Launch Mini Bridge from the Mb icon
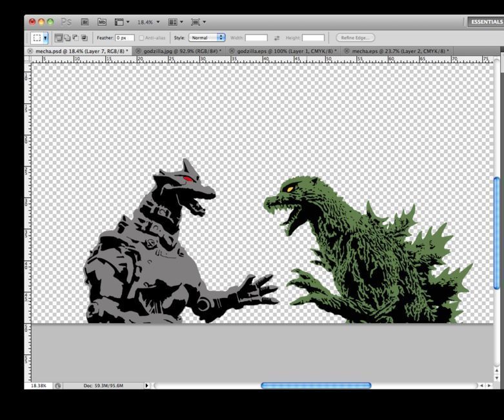 (102, 22)
